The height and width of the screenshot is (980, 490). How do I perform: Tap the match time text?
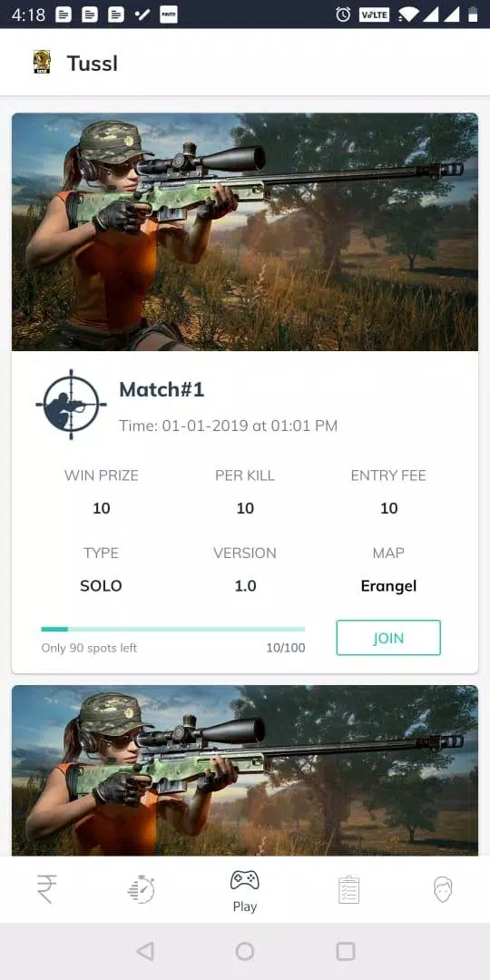click(228, 426)
